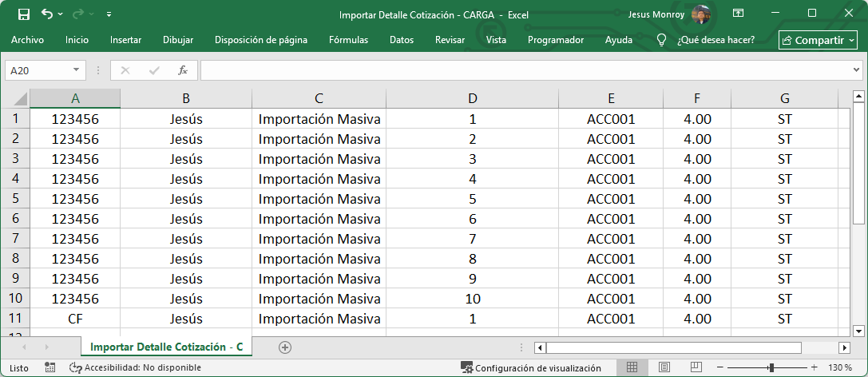Screen dimensions: 868x377
Task: Click Accesibilidad: No disponible status
Action: click(135, 367)
